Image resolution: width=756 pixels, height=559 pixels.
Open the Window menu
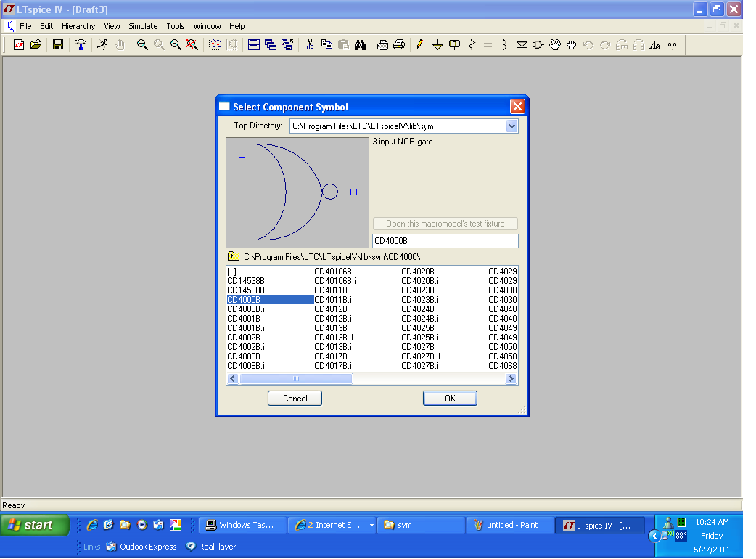[x=207, y=26]
